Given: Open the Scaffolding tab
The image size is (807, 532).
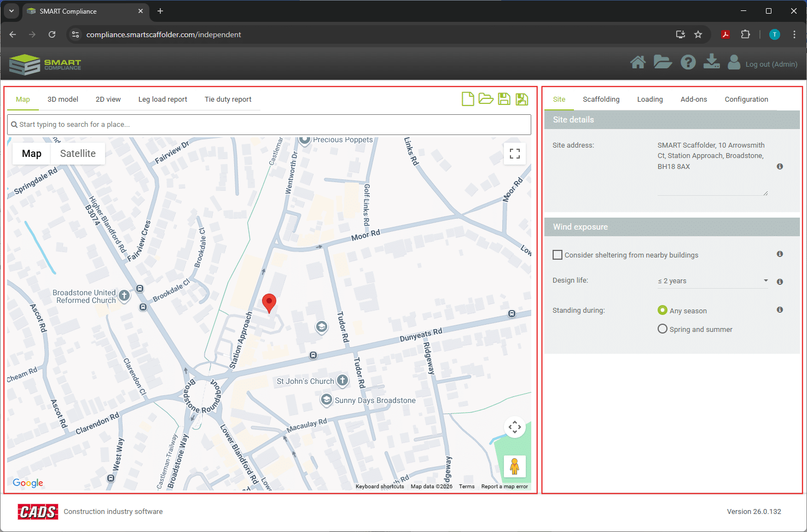Looking at the screenshot, I should pos(601,100).
